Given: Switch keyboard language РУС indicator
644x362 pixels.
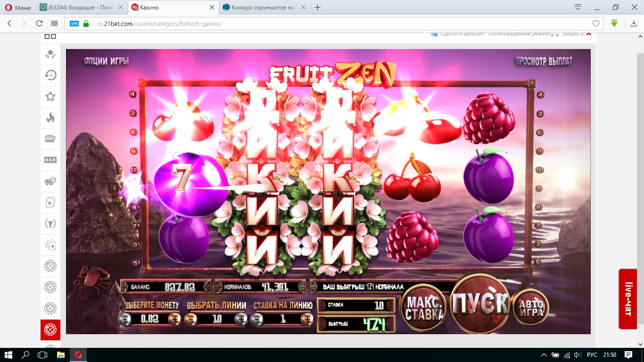Looking at the screenshot, I should click(592, 354).
